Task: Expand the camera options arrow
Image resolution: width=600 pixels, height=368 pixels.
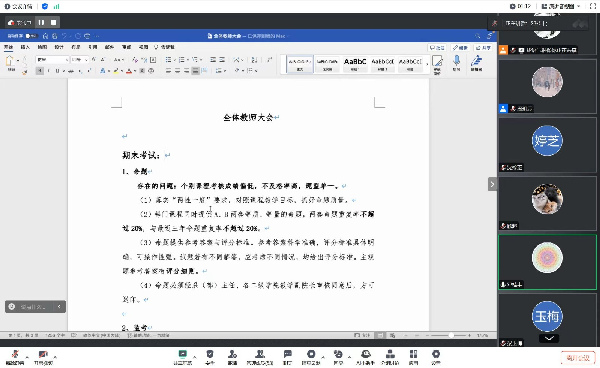Action: click(55, 357)
